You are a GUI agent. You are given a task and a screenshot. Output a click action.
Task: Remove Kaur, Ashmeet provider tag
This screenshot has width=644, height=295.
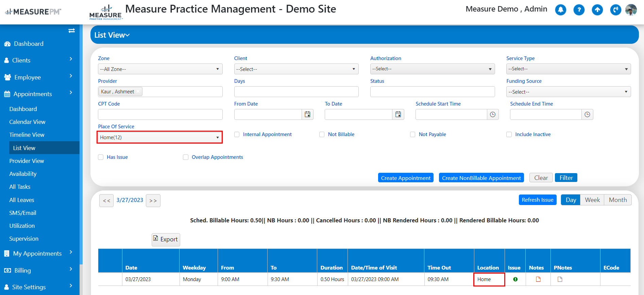click(138, 92)
